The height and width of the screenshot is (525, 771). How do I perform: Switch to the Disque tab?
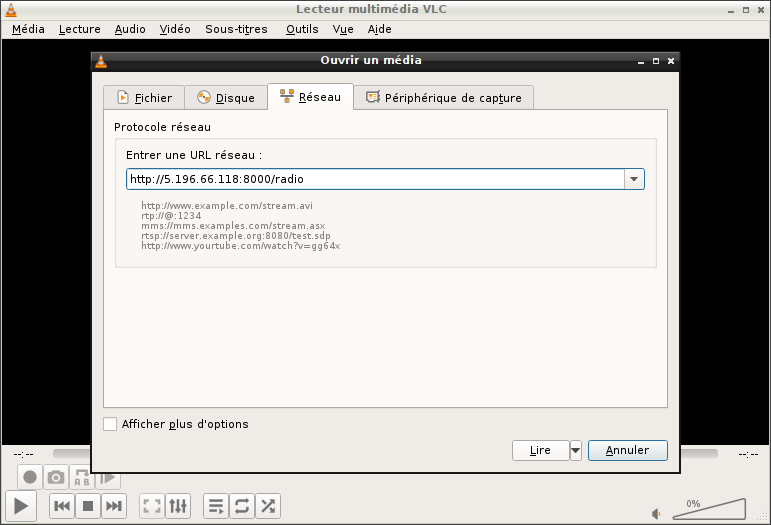pos(226,98)
